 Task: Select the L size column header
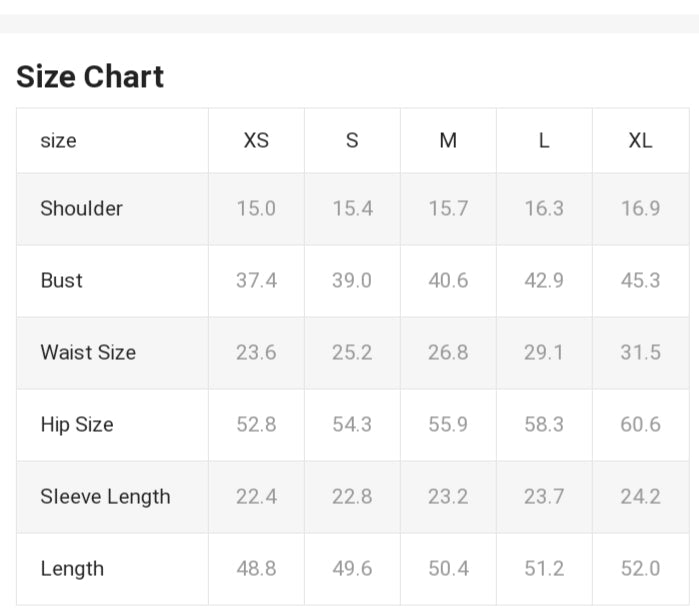[x=544, y=141]
